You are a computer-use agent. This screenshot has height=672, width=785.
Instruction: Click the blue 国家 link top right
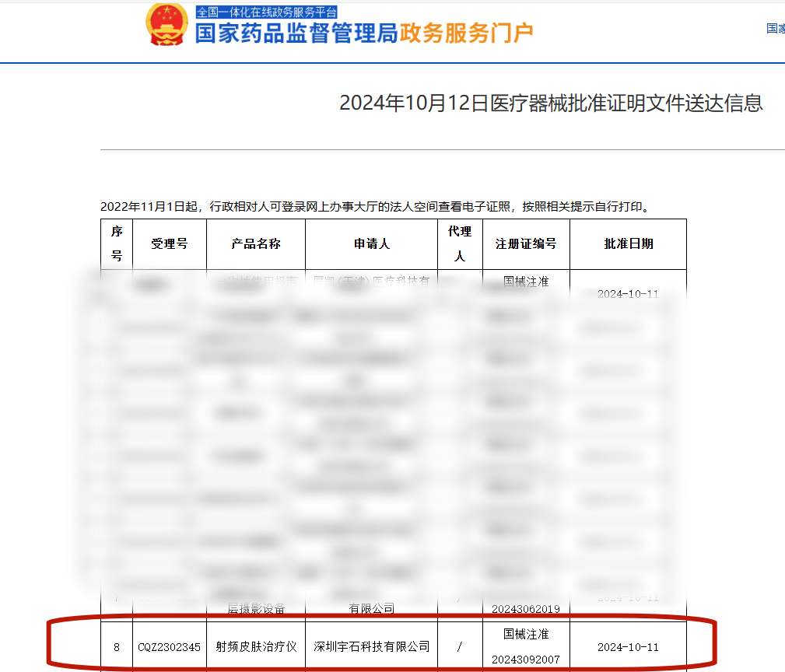coord(773,27)
